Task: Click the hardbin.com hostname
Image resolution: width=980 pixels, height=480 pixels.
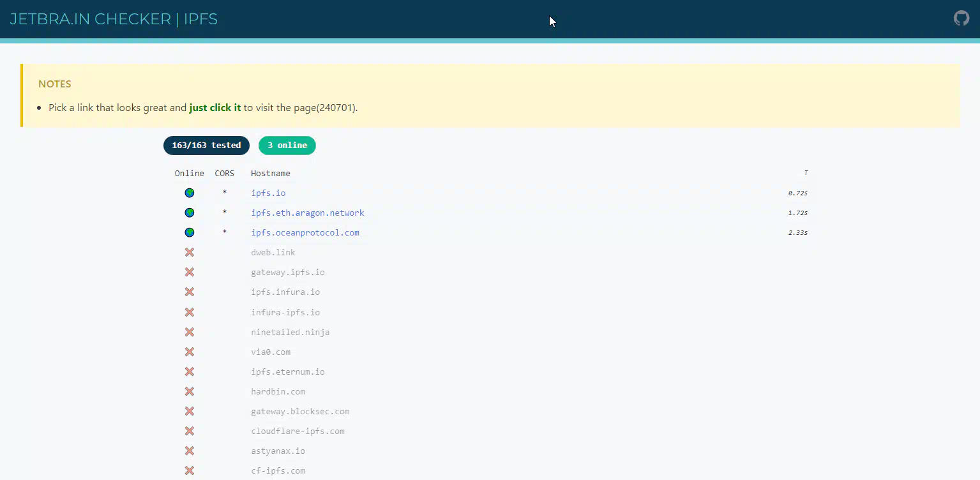Action: pos(278,391)
